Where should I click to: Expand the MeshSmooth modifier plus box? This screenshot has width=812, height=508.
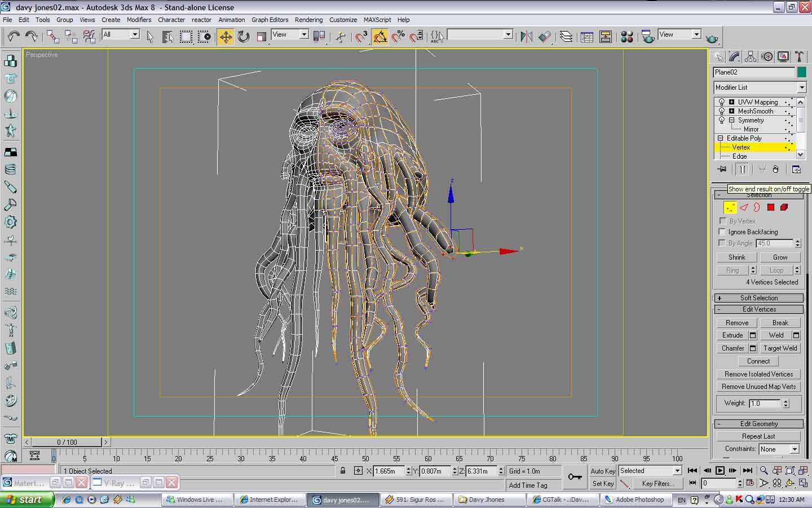[731, 111]
